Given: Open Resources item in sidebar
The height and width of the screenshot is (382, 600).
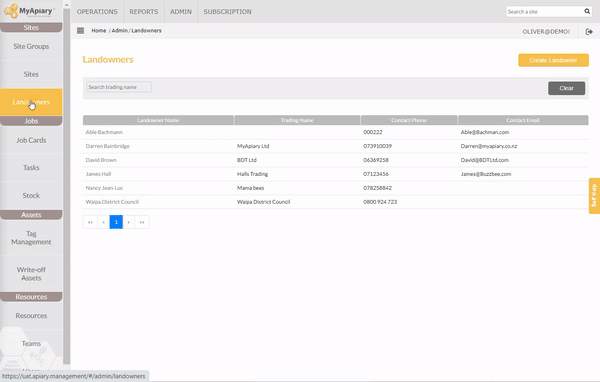Looking at the screenshot, I should 31,316.
